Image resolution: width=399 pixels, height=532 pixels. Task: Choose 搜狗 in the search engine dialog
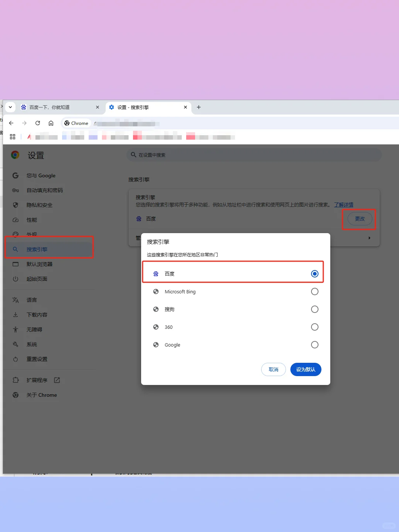click(x=314, y=309)
